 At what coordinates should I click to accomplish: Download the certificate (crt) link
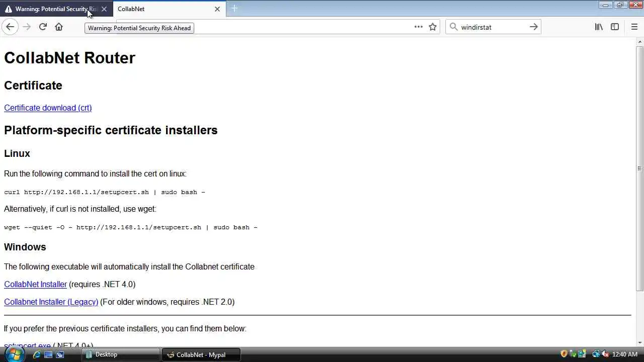tap(48, 108)
